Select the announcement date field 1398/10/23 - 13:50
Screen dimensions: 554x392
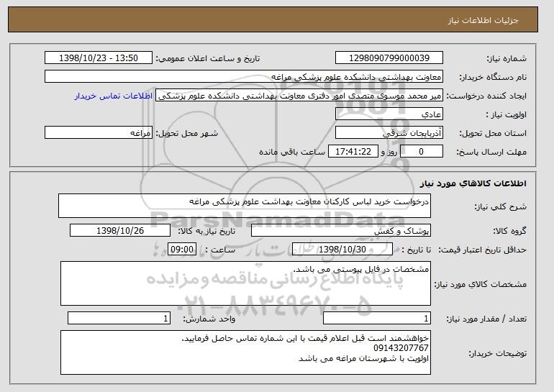[x=99, y=58]
